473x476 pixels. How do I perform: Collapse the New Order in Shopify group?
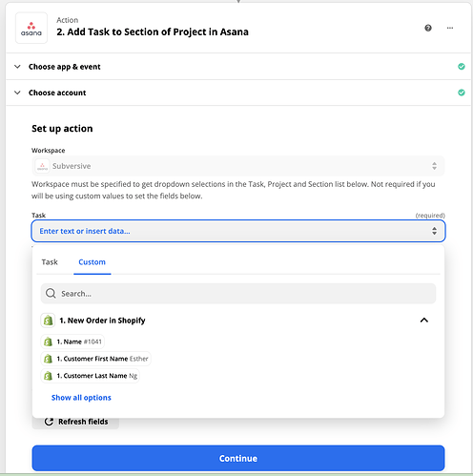[424, 321]
